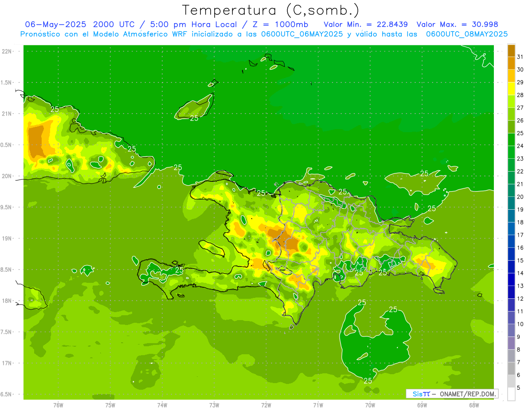
Task: Click the "22N" latitude axis label
Action: tap(7, 51)
